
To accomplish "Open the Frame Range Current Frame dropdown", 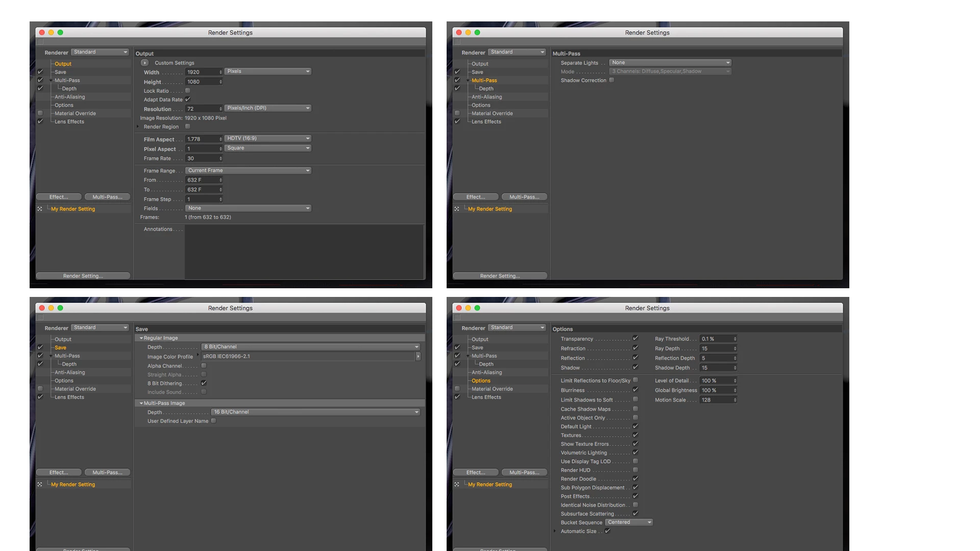I will click(248, 170).
